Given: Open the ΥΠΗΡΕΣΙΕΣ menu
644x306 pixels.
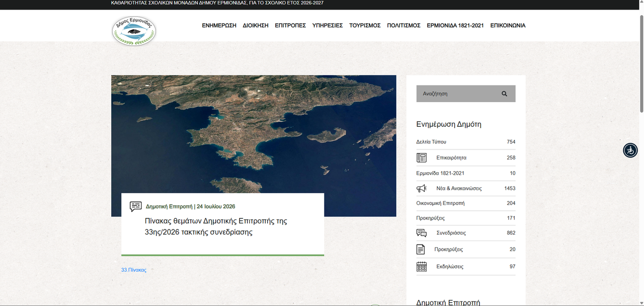Looking at the screenshot, I should pos(328,25).
